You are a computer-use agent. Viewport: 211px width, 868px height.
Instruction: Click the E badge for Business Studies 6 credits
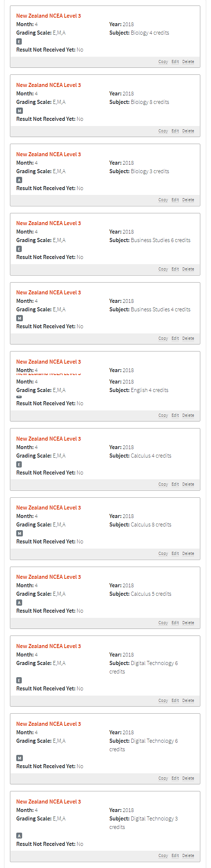click(x=19, y=249)
